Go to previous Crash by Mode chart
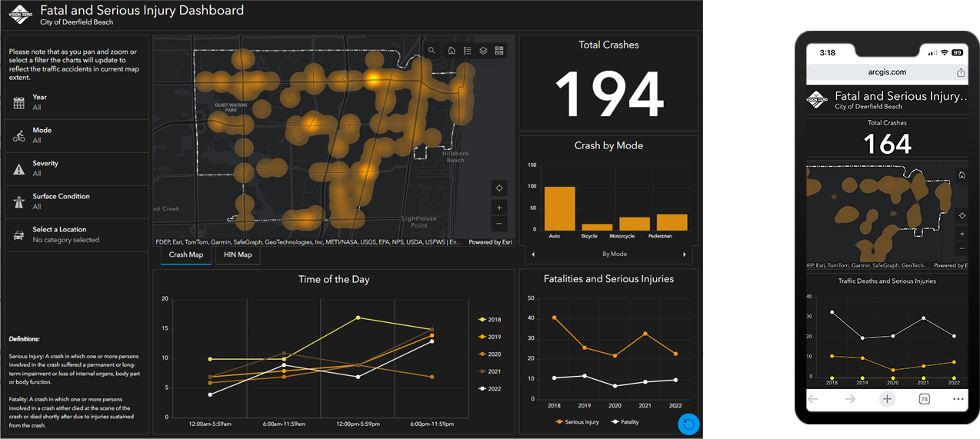 pos(532,254)
